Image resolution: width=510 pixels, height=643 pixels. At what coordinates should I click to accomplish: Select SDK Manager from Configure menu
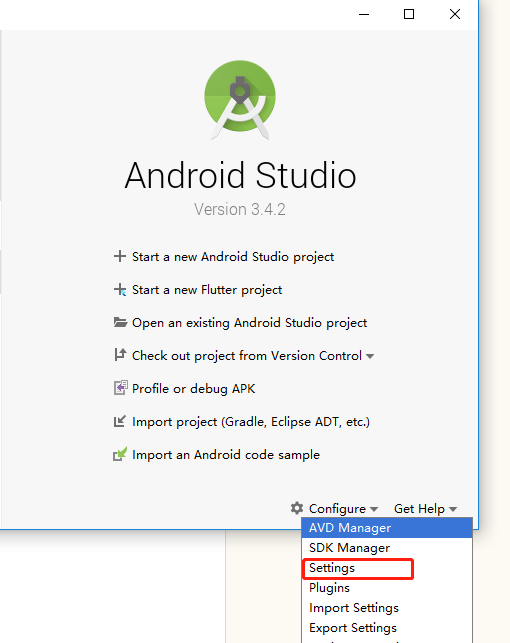387,548
